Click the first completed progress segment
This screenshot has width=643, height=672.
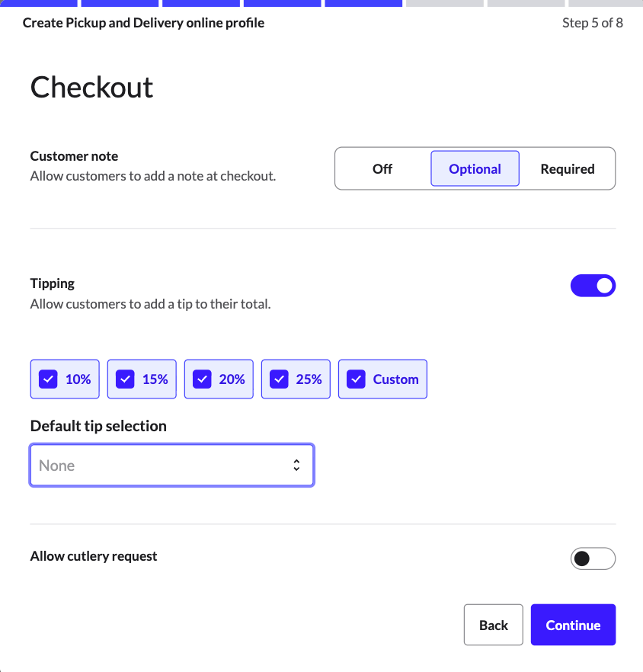38,3
